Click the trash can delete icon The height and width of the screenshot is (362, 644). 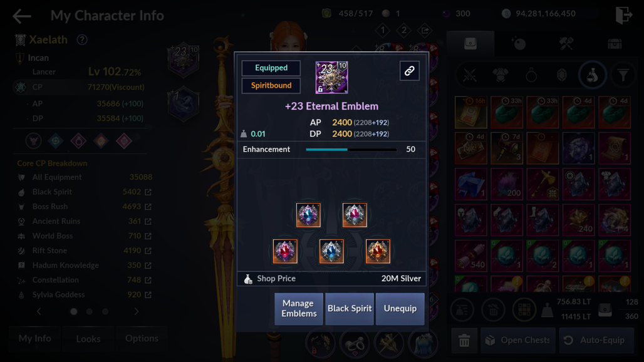tap(464, 340)
